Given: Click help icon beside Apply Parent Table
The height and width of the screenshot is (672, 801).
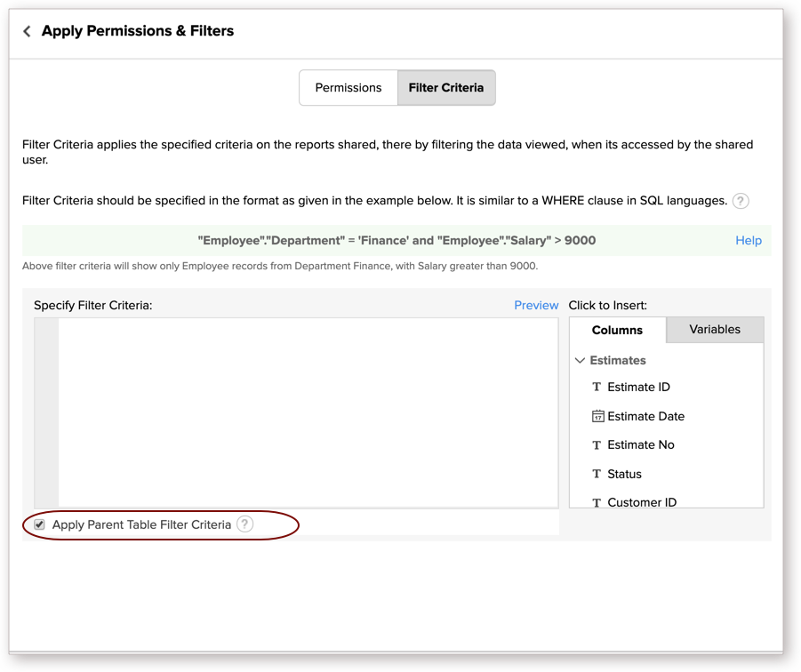Looking at the screenshot, I should (x=244, y=524).
